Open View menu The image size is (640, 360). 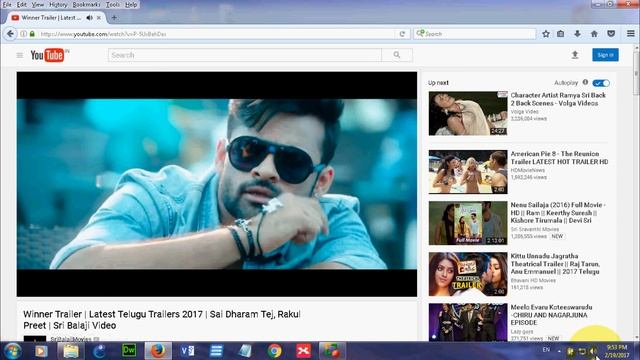38,4
